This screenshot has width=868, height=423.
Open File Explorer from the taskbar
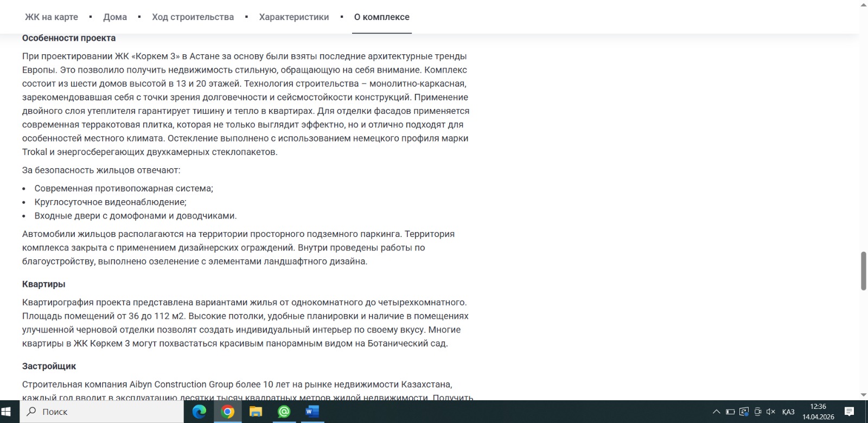click(256, 412)
